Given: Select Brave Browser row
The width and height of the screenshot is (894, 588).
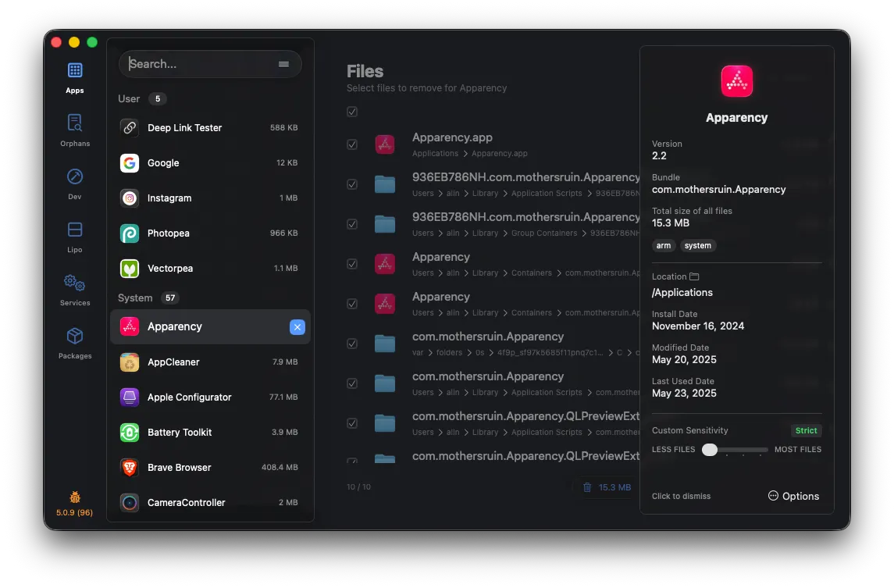Looking at the screenshot, I should click(x=210, y=468).
